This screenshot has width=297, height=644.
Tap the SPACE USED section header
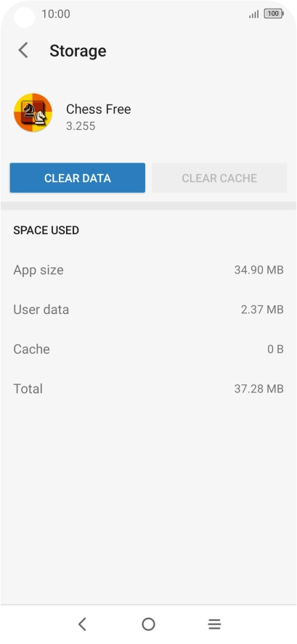[x=46, y=231]
